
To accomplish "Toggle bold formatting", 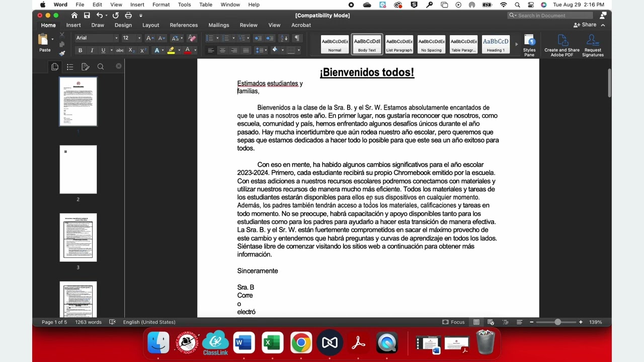I will [x=80, y=50].
